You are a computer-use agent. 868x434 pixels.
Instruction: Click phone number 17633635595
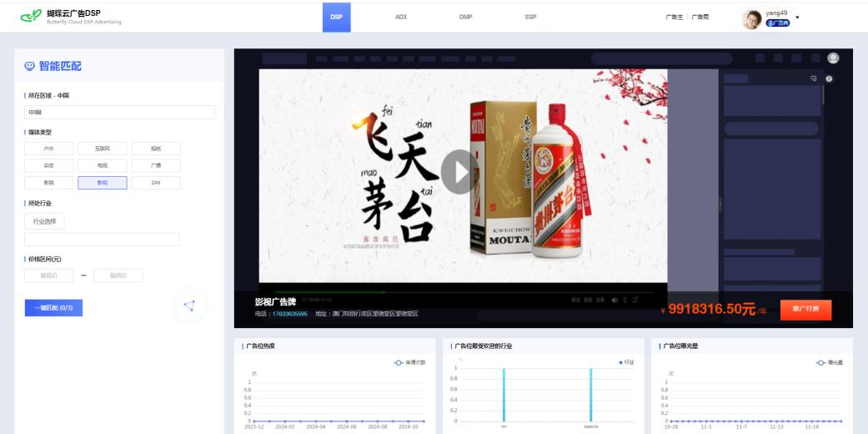[289, 314]
